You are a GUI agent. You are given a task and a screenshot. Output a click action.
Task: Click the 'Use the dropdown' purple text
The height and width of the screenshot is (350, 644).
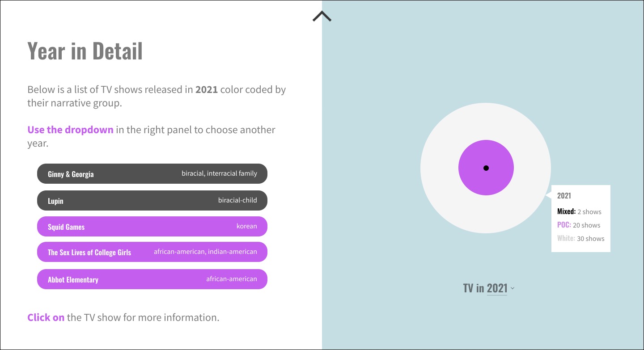coord(70,130)
